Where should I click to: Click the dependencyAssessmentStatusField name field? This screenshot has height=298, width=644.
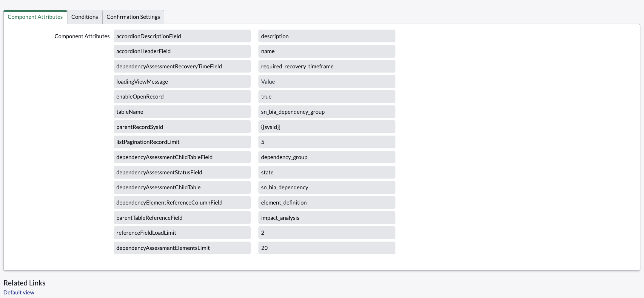click(x=182, y=172)
